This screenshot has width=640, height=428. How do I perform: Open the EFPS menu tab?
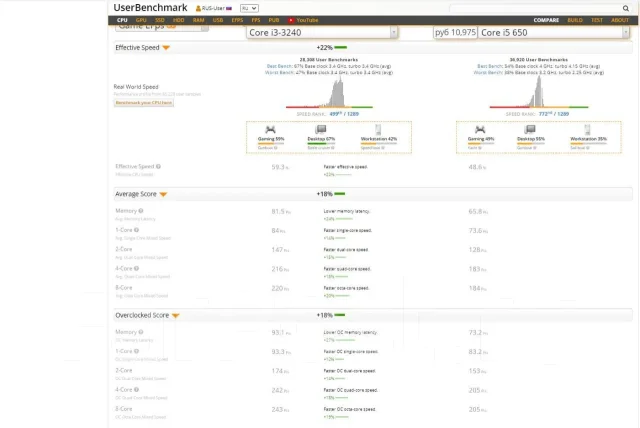tap(237, 20)
